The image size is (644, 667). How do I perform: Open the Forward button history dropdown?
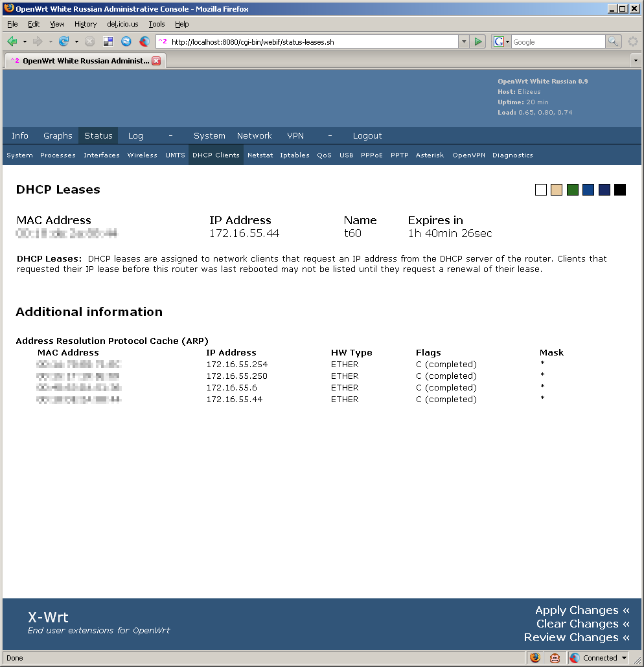51,41
